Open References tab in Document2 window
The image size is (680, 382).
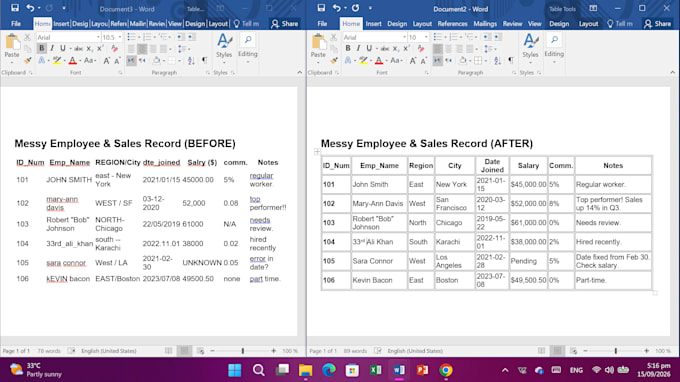click(452, 24)
